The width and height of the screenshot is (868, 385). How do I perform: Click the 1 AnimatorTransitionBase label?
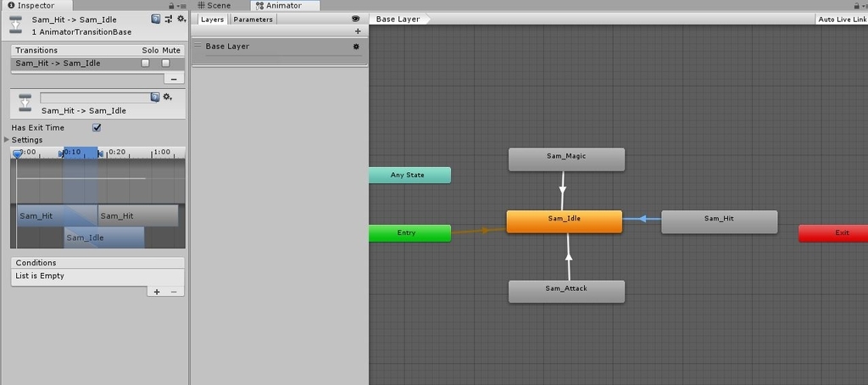[82, 31]
